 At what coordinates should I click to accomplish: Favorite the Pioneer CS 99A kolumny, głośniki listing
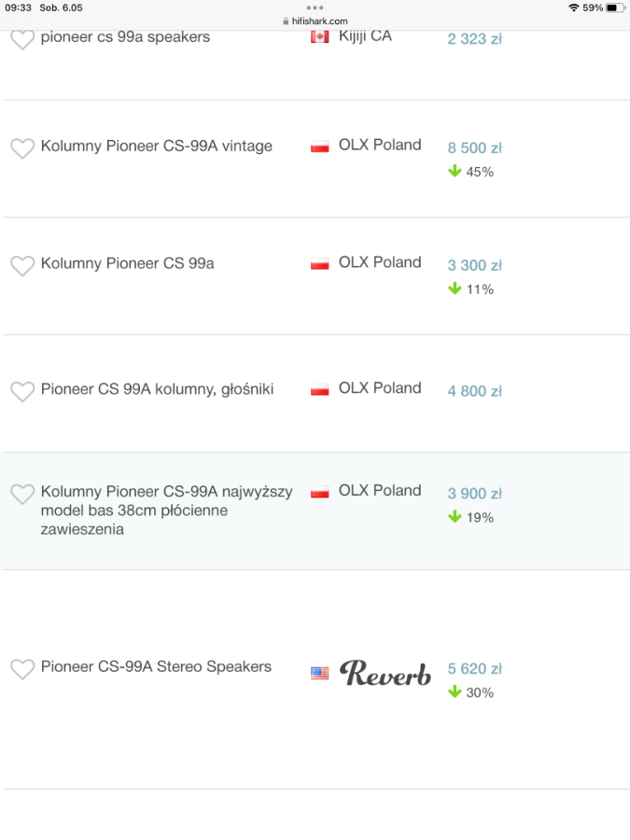[x=22, y=392]
